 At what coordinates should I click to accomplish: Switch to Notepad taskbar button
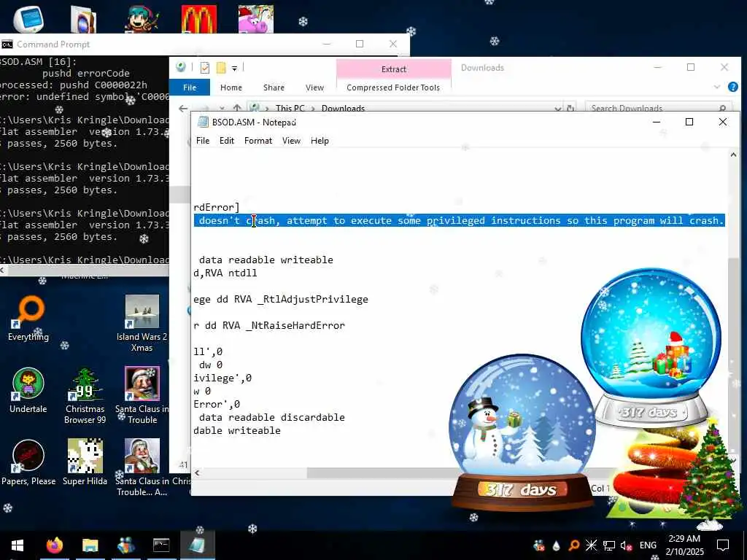197,545
